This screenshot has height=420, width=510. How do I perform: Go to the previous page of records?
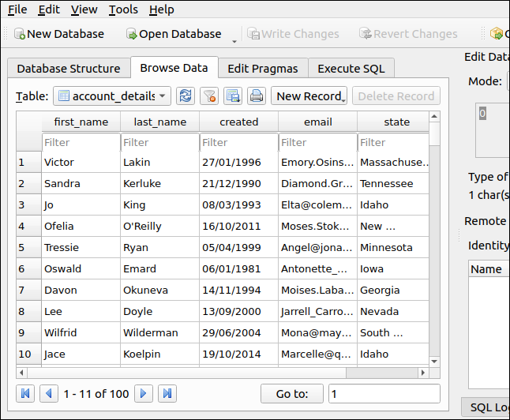point(48,393)
